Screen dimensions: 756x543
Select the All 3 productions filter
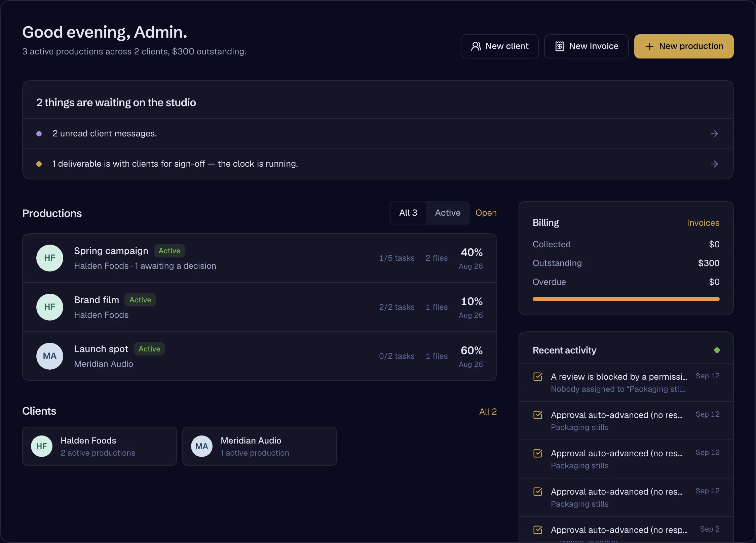[x=408, y=213]
